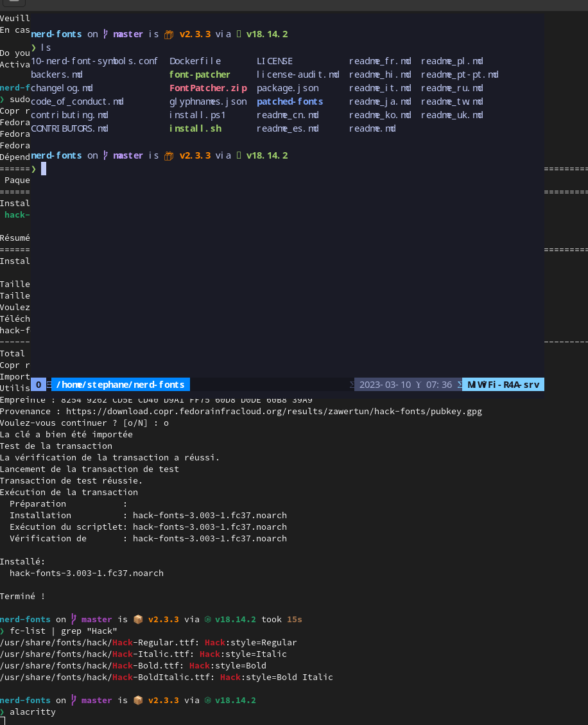Click the package icon in the prompt above the block cursor

coord(169,156)
